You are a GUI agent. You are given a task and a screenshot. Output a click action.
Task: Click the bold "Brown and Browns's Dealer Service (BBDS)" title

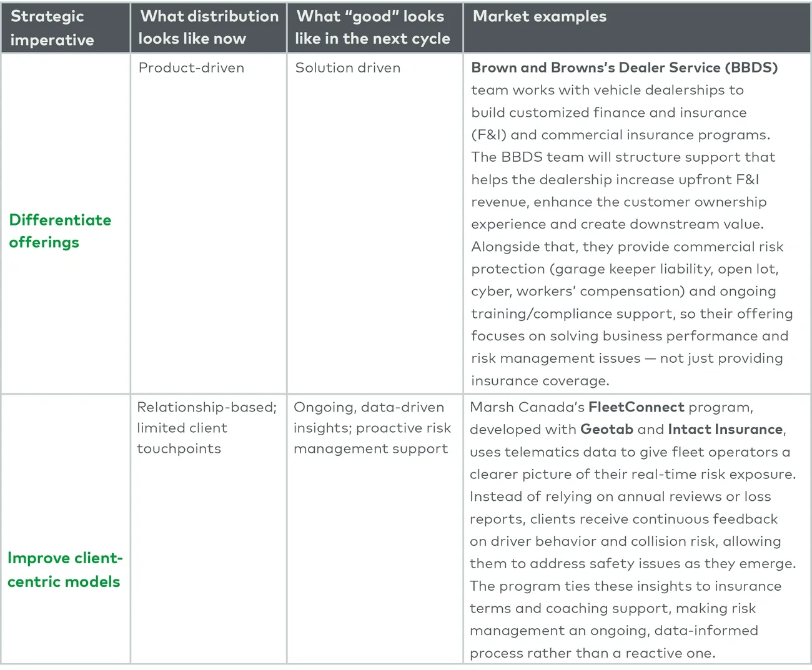[624, 68]
